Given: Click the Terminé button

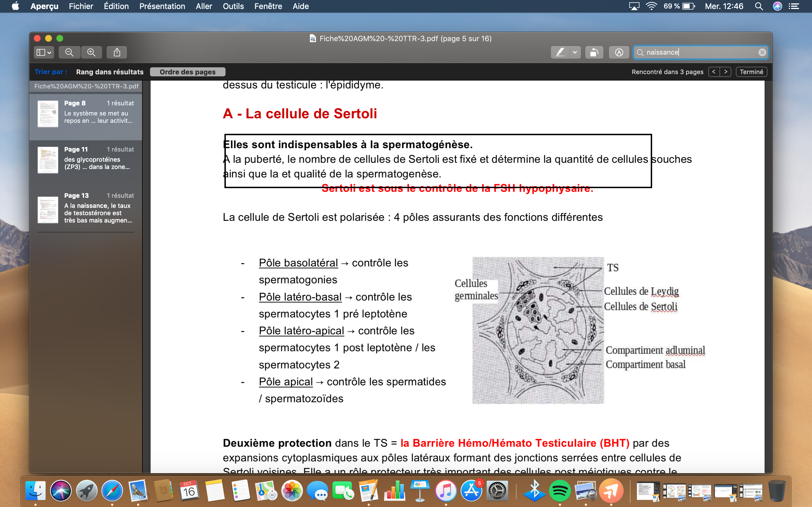Looking at the screenshot, I should point(751,72).
